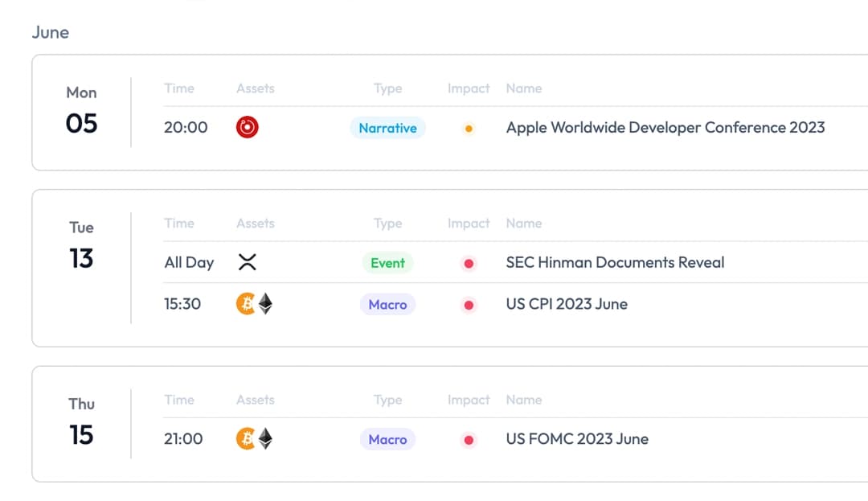Click orange impact dot for Apple conference
Screen dimensions: 868x501
(x=469, y=129)
